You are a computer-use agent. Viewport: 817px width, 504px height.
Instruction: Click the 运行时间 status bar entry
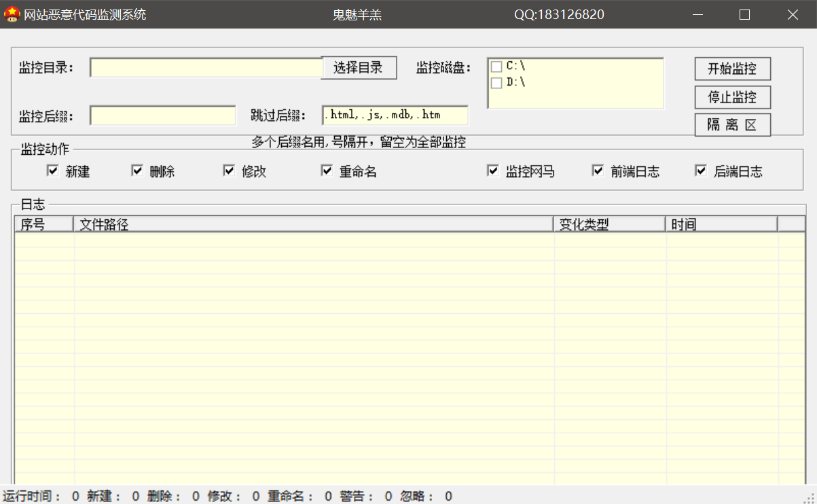click(x=41, y=497)
